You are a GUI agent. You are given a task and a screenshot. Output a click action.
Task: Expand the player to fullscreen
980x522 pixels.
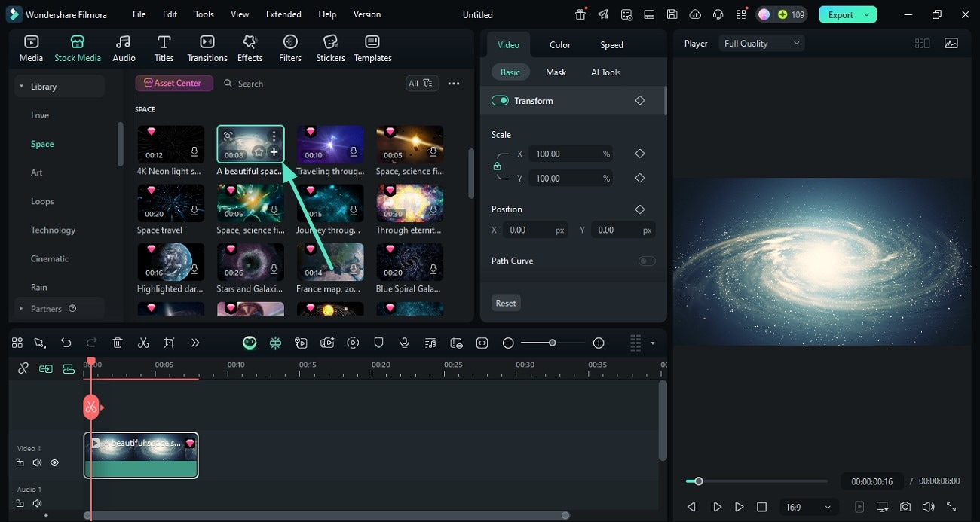[951, 507]
